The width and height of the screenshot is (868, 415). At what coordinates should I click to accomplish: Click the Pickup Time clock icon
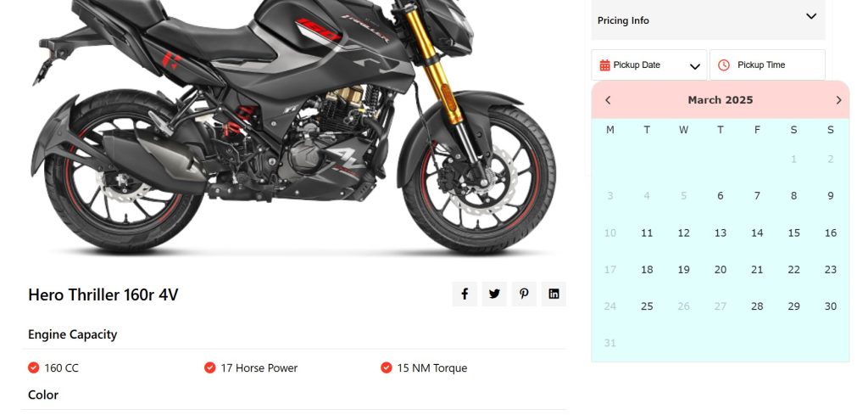(724, 65)
